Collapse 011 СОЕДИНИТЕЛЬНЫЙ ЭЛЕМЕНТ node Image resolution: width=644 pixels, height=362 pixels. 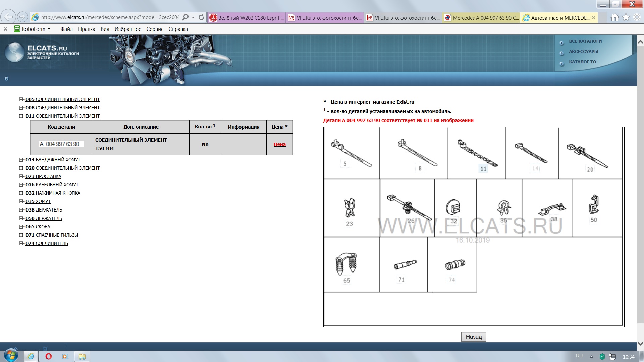[x=21, y=116]
